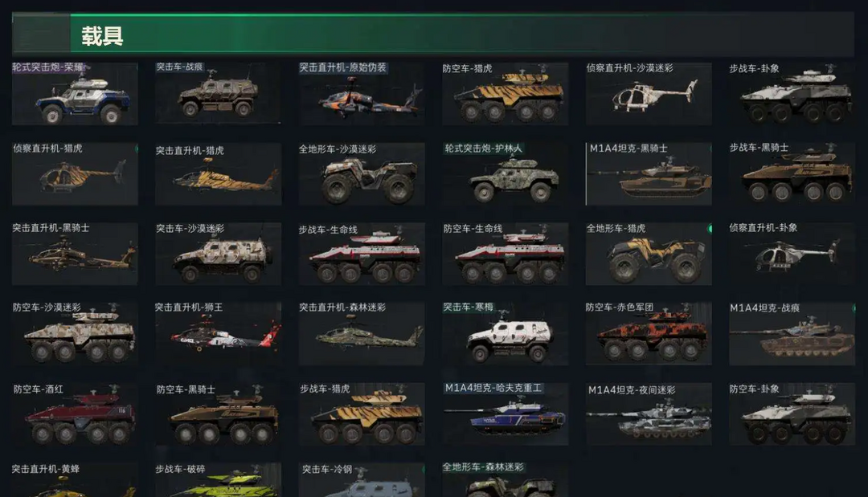Image resolution: width=868 pixels, height=497 pixels.
Task: Pick the 突击车-寒梅 white vehicle skin
Action: pyautogui.click(x=505, y=333)
